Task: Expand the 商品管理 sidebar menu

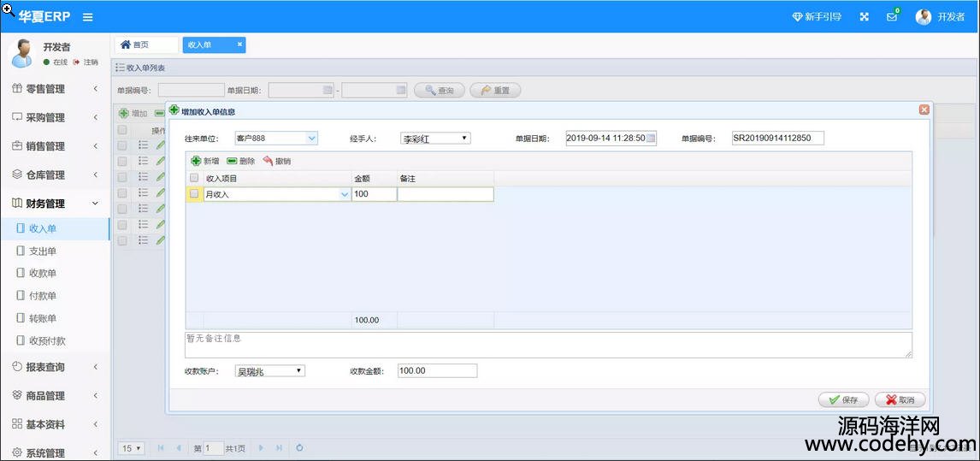Action: coord(56,396)
